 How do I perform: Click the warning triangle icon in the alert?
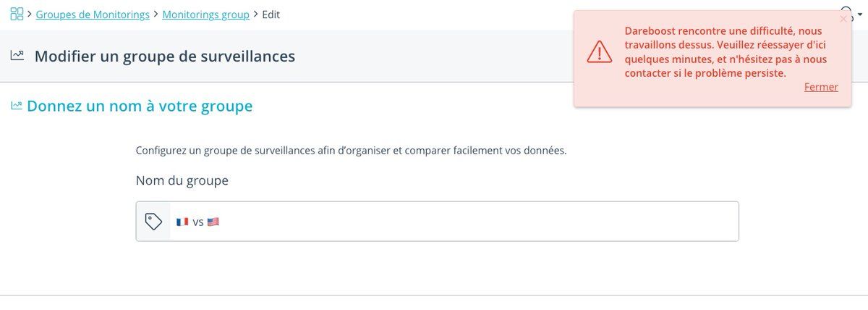599,51
